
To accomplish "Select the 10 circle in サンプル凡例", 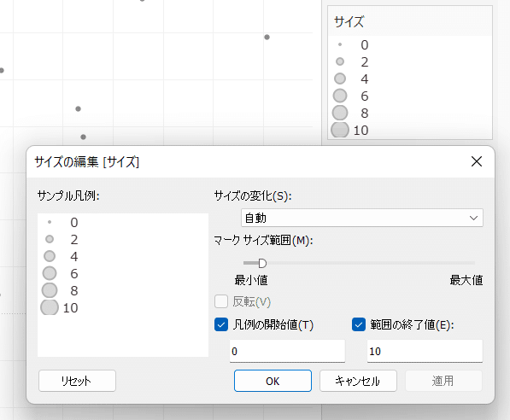I will (50, 307).
